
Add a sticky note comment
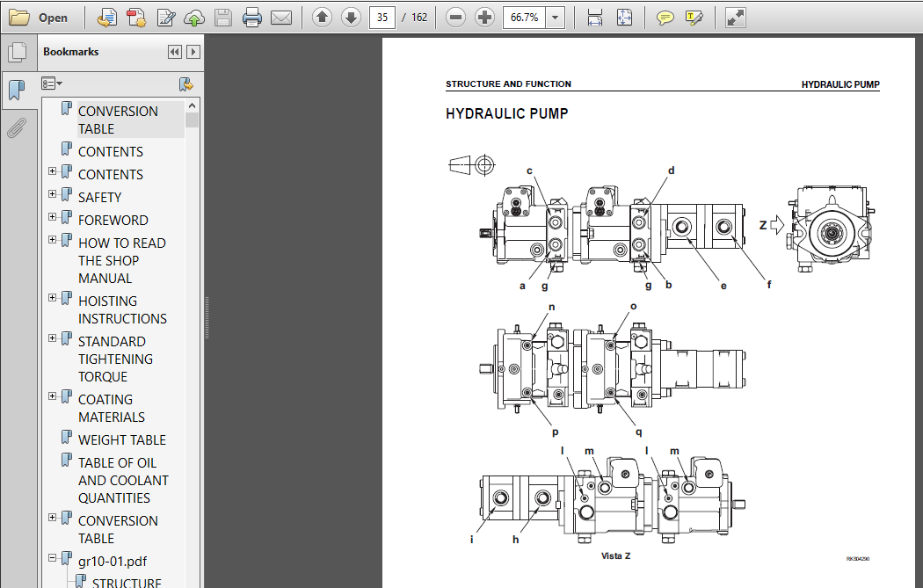pyautogui.click(x=665, y=18)
